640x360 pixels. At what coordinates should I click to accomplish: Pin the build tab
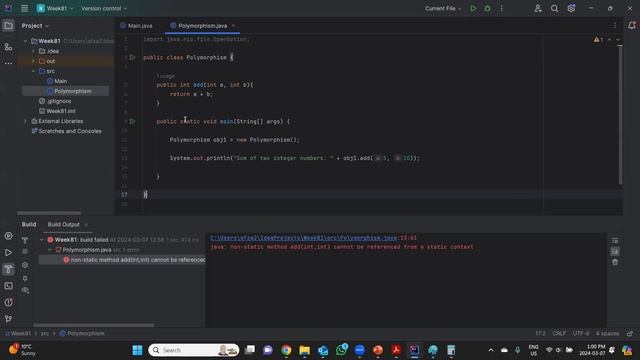(x=25, y=278)
